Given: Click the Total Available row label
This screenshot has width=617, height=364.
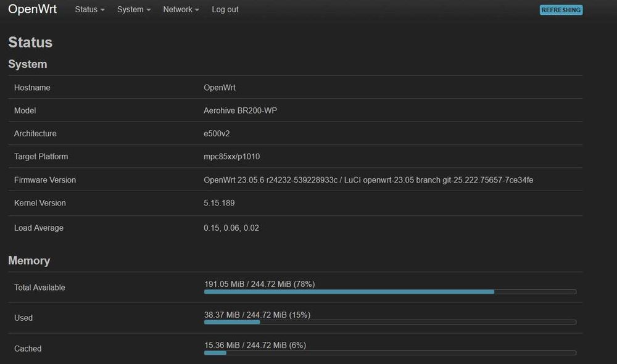Looking at the screenshot, I should point(39,287).
